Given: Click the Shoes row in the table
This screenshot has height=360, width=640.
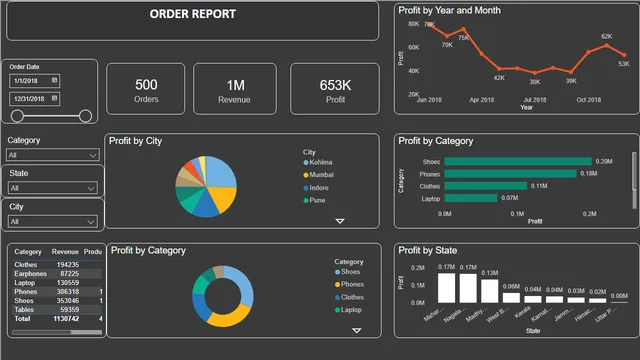Looking at the screenshot, I should tap(57, 301).
